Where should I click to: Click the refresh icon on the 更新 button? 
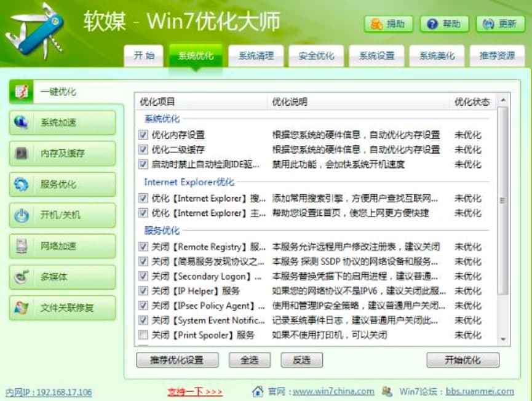click(488, 24)
